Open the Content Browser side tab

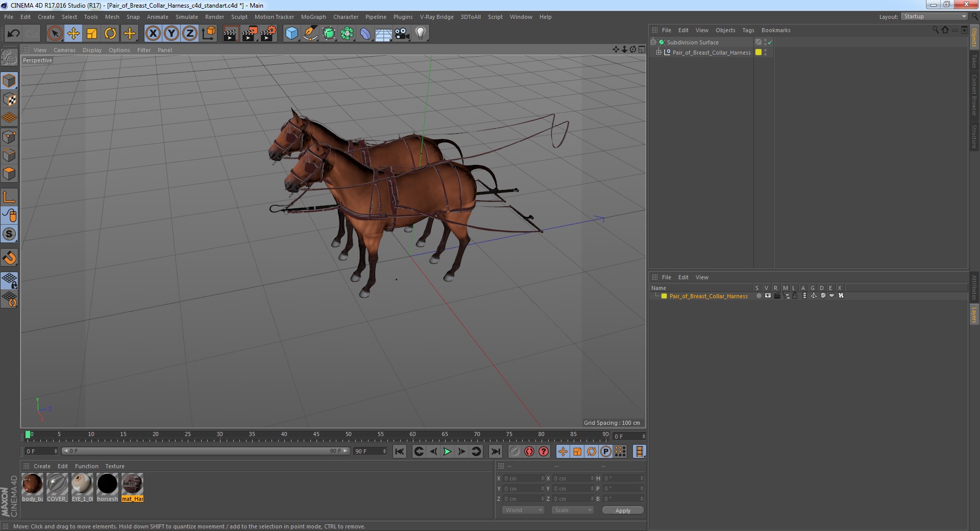coord(974,95)
